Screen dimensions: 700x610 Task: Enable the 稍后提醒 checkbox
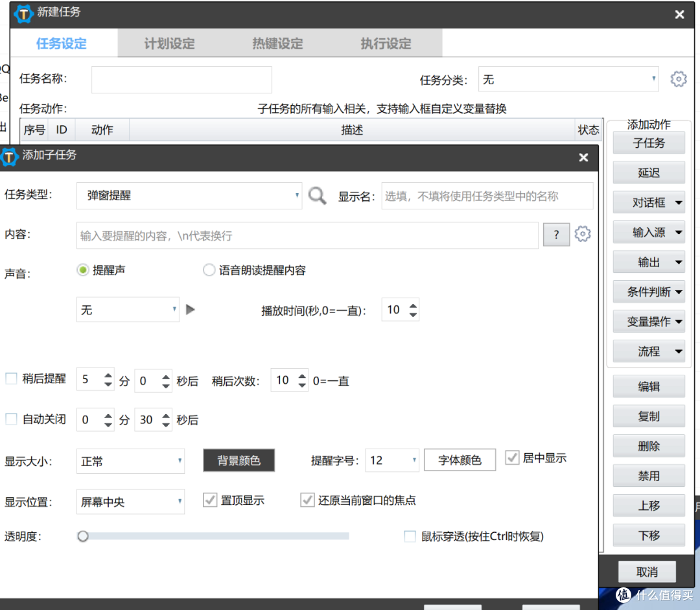click(11, 379)
